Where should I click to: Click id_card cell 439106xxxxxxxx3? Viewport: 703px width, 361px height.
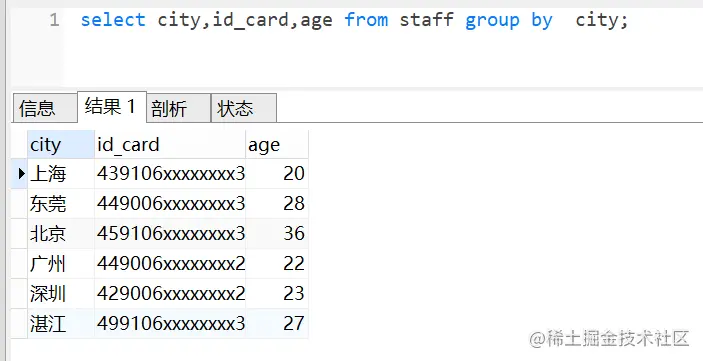(170, 174)
